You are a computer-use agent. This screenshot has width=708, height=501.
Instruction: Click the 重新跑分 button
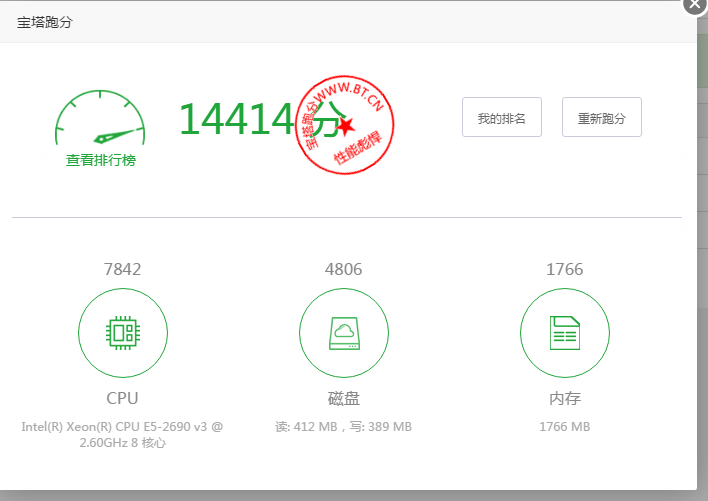coord(601,117)
